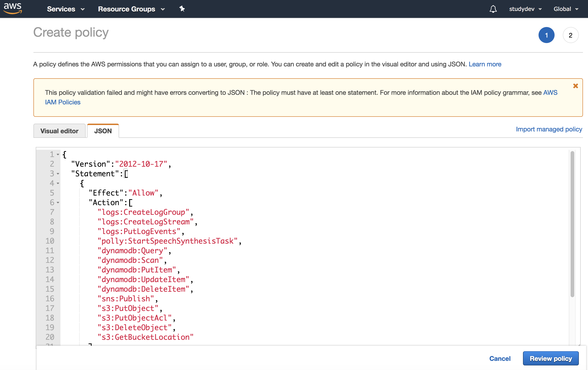Dismiss the policy validation warning banner
This screenshot has height=370, width=588.
pyautogui.click(x=576, y=86)
